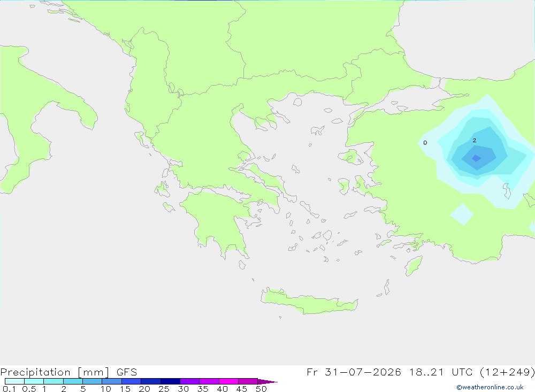The image size is (535, 392).
Task: Click the 15–20 mm blue legend swatch
Action: pos(132,381)
